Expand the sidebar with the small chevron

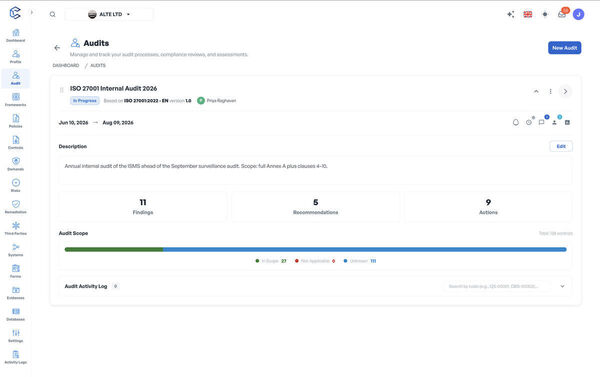[32, 12]
